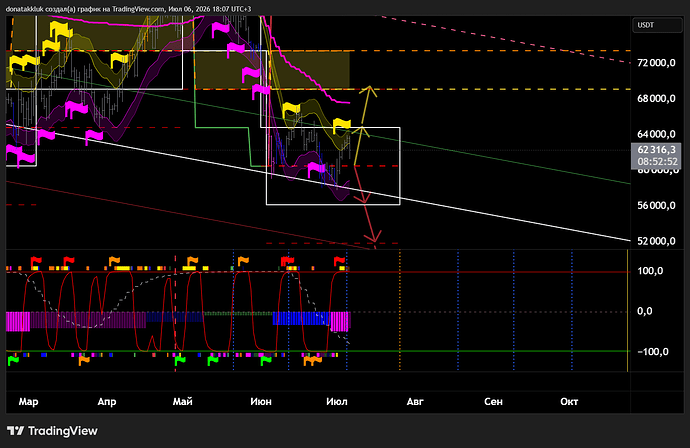Click the rightmost yellow flag on the price chart
Screen dimensions: 690x448
[341, 125]
